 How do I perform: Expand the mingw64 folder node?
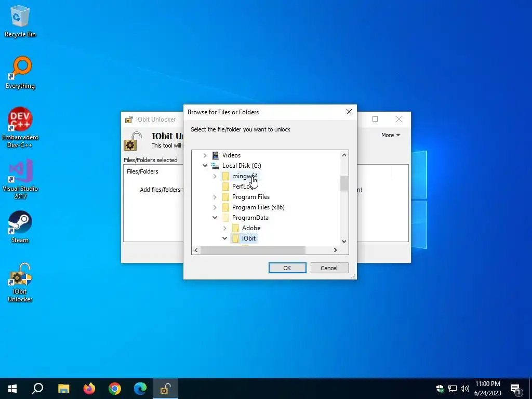[215, 176]
